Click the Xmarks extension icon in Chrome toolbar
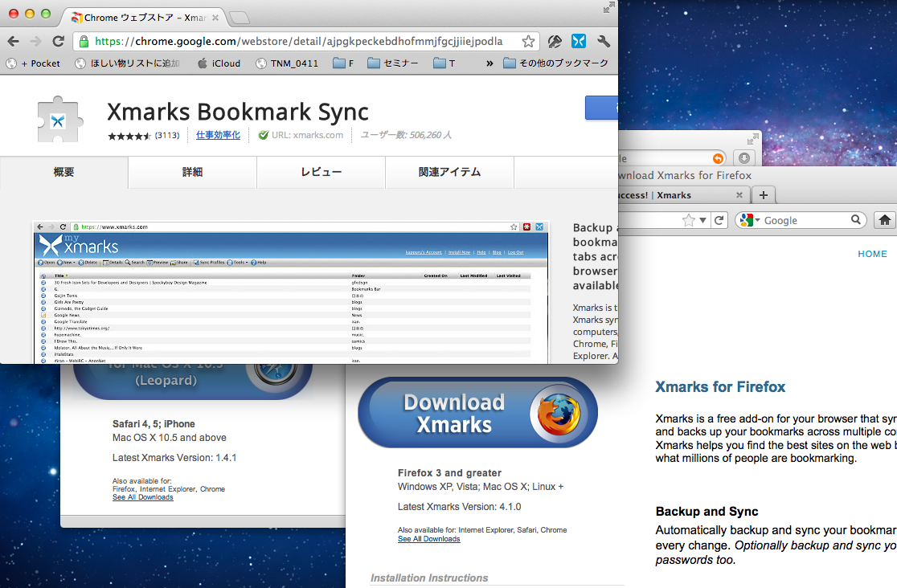Image resolution: width=897 pixels, height=588 pixels. [x=579, y=41]
